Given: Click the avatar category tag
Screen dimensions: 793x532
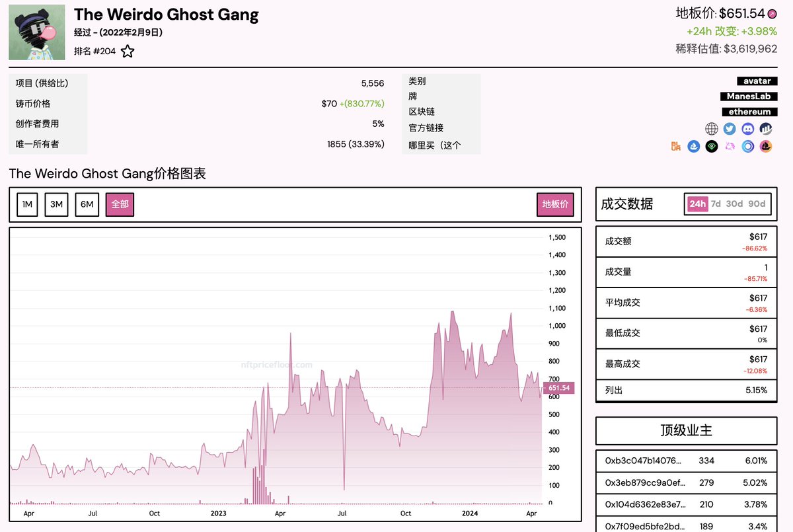Looking at the screenshot, I should pos(757,81).
